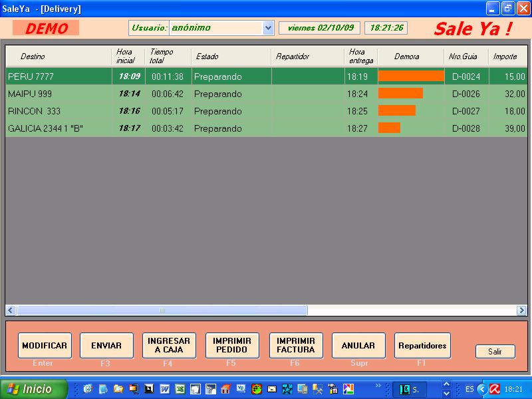532x399 pixels.
Task: Switch to the SaleYa taskbar button
Action: tap(409, 389)
